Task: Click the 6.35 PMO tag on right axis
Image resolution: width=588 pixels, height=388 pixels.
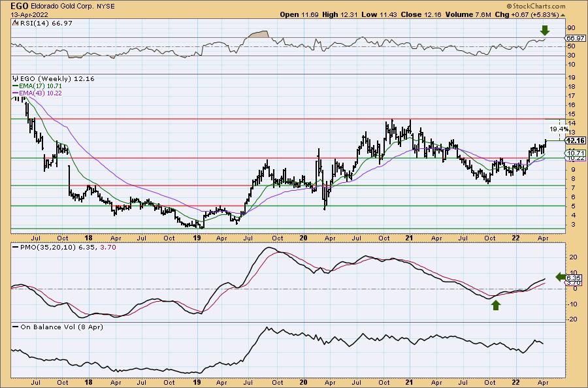Action: pos(574,278)
